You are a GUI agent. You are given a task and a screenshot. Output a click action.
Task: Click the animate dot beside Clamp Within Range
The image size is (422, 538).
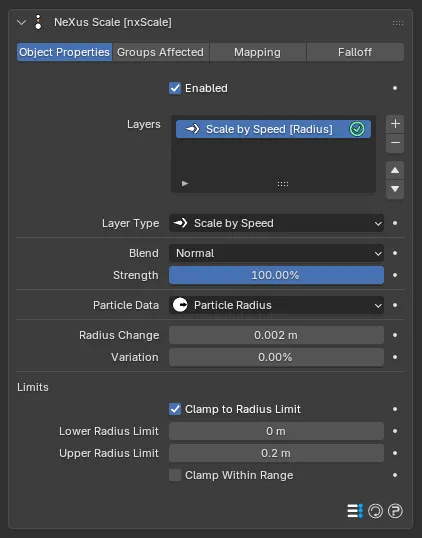[395, 475]
